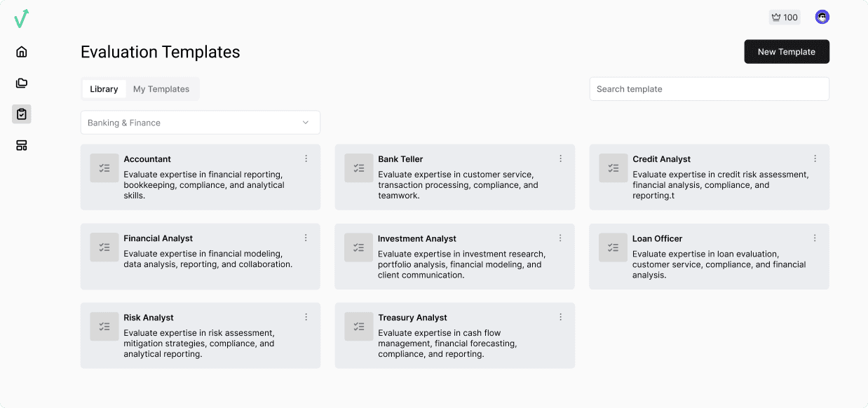Open options menu for the Credit Analyst card
This screenshot has height=408, width=868.
pyautogui.click(x=815, y=158)
